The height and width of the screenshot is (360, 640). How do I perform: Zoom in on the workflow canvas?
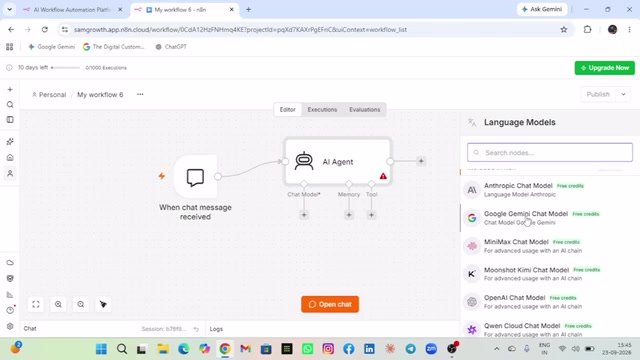pos(58,304)
